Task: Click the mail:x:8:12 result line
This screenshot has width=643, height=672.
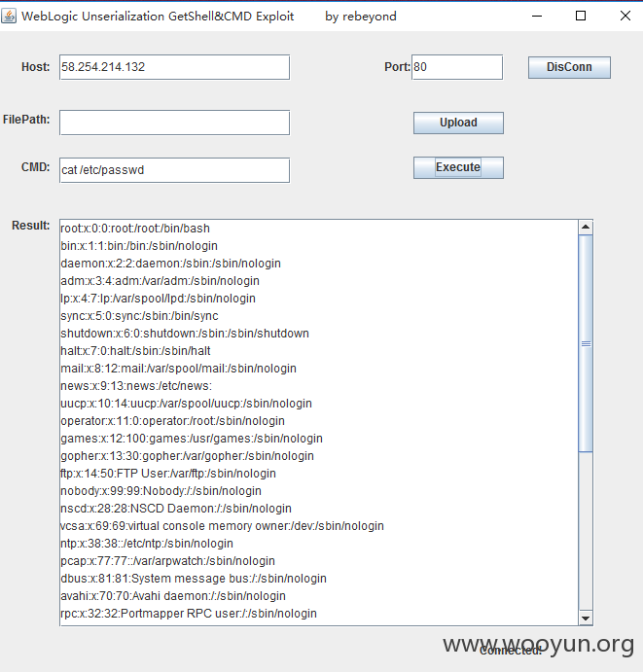Action: pos(178,369)
